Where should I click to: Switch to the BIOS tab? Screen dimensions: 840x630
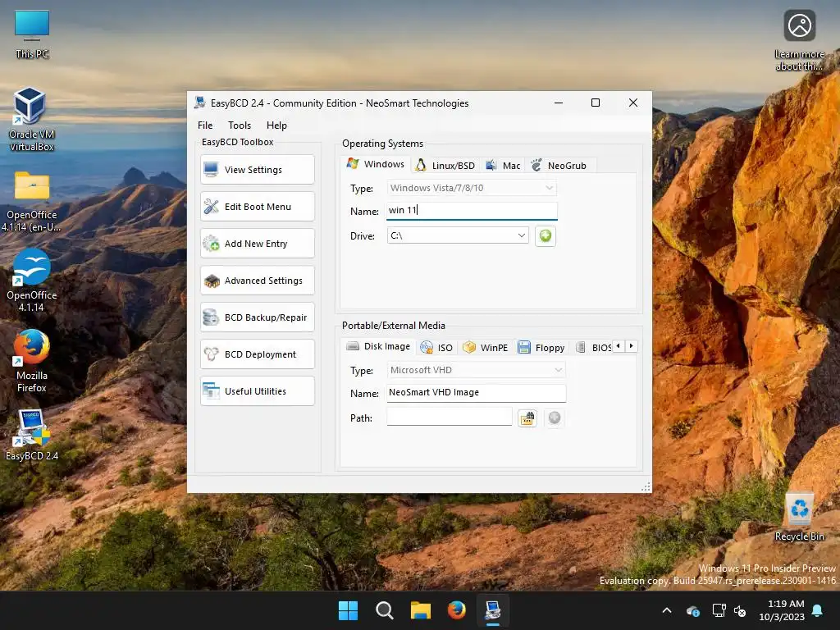coord(594,348)
